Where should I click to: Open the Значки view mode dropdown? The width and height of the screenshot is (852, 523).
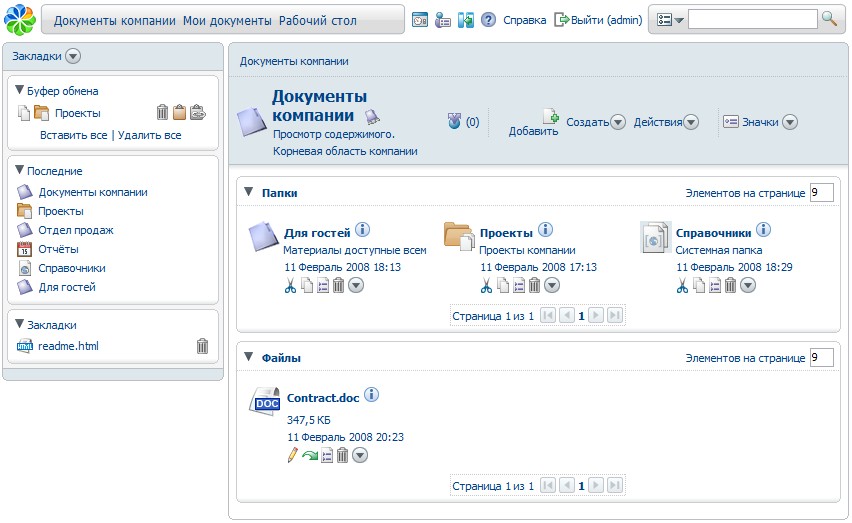[x=790, y=122]
